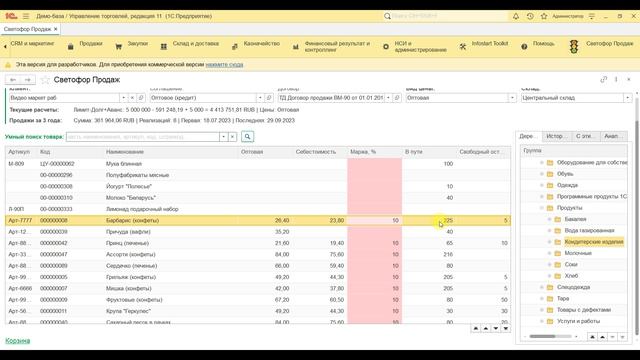Click the traffic light Светофор Продаж icon

[x=574, y=47]
